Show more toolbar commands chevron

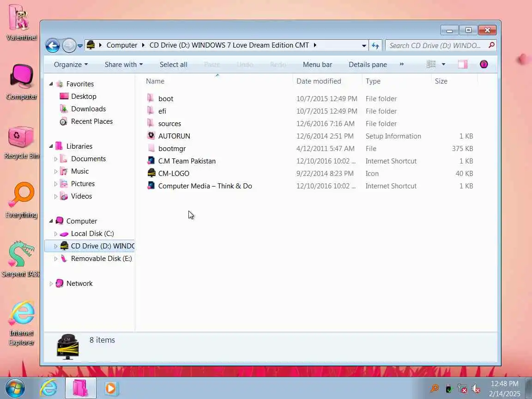pos(401,64)
